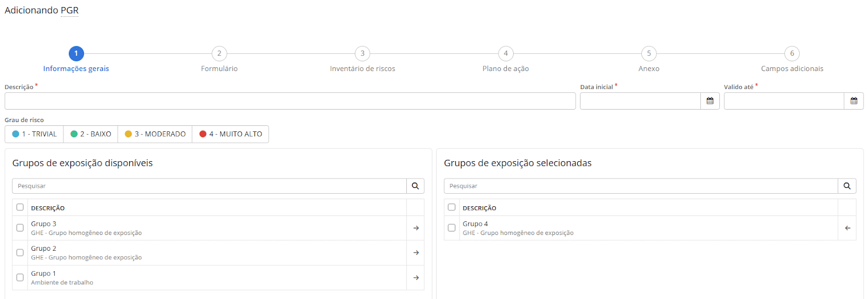
Task: Go to step 1 circle
Action: [x=76, y=53]
